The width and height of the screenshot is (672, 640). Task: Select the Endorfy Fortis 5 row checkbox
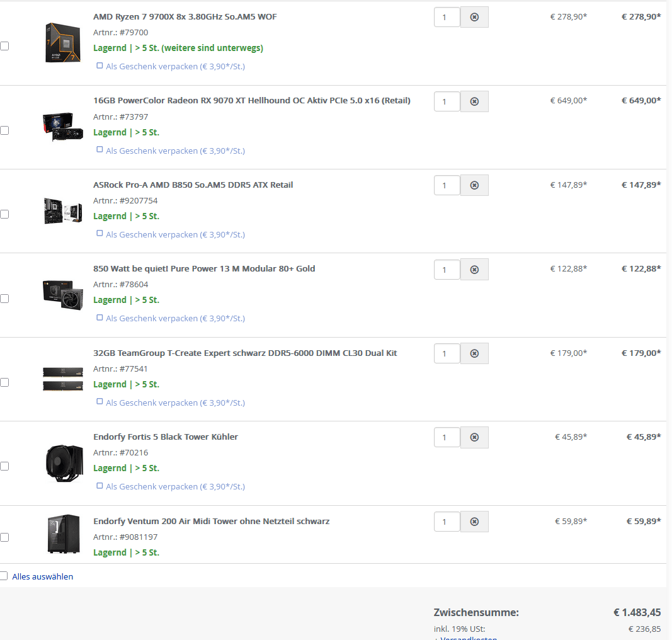click(x=4, y=466)
